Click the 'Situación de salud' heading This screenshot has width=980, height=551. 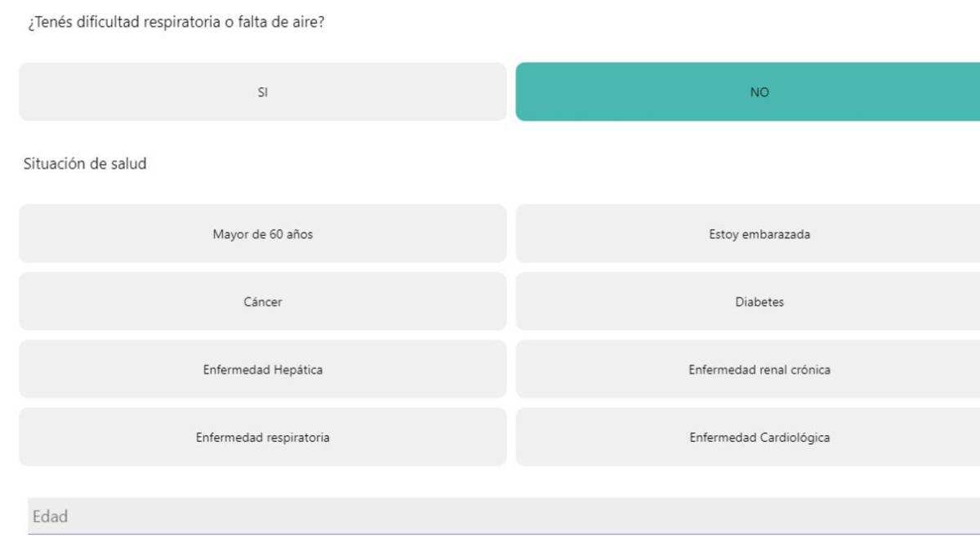click(85, 164)
